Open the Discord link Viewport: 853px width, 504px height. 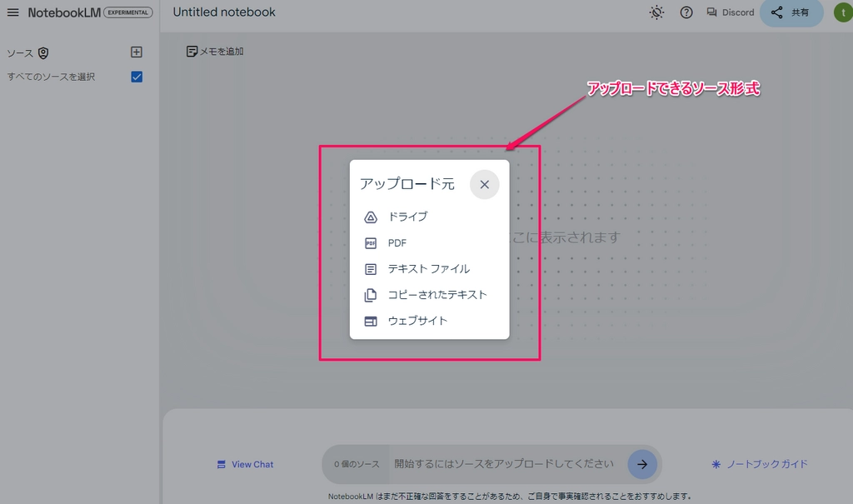point(730,12)
